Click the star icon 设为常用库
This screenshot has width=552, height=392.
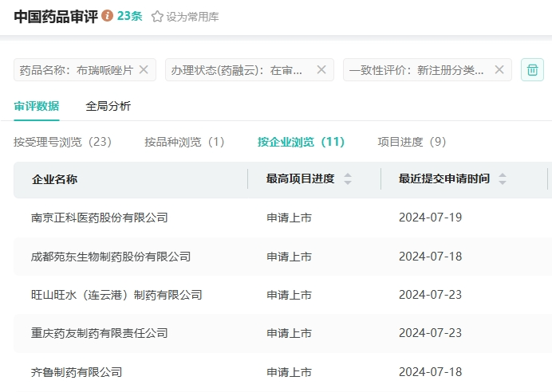point(157,17)
